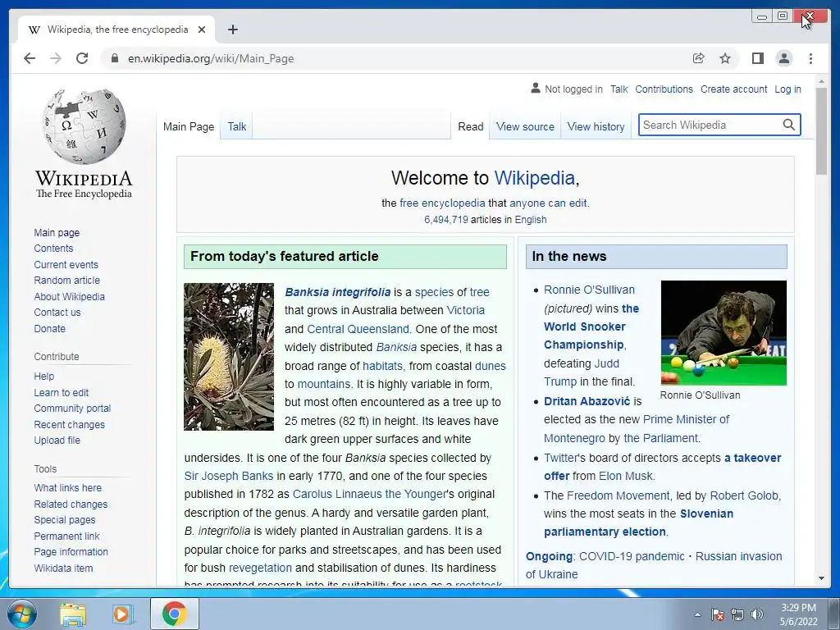The image size is (840, 630).
Task: Open Windows Explorer from the taskbar
Action: point(73,614)
